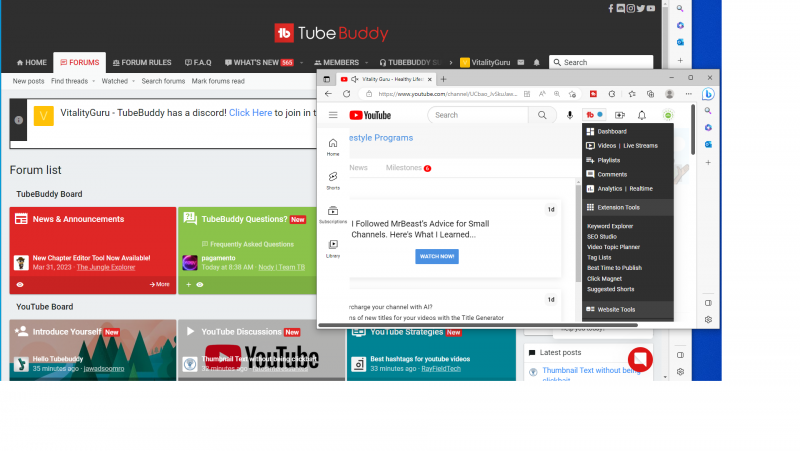The width and height of the screenshot is (800, 451).
Task: Open Subscriptions in YouTube sidebar
Action: [333, 213]
